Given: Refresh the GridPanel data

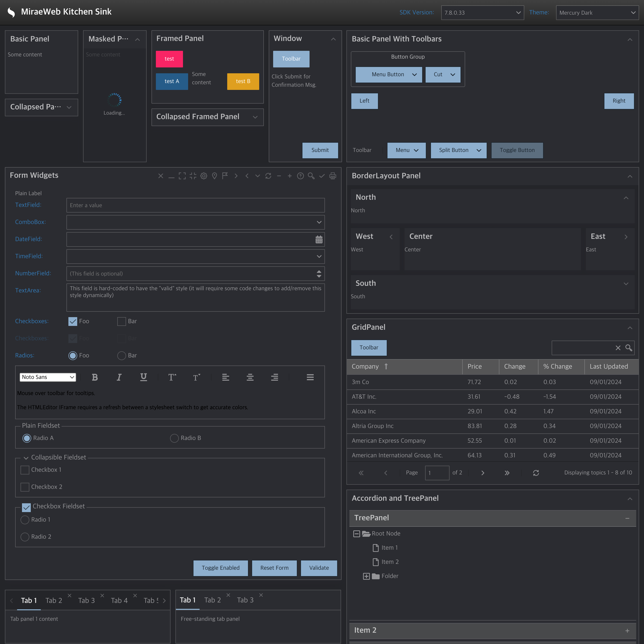Looking at the screenshot, I should pyautogui.click(x=536, y=473).
